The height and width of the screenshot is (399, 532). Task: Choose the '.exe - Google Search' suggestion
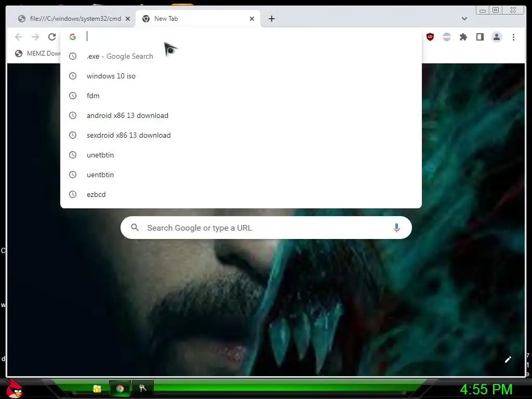pos(241,56)
